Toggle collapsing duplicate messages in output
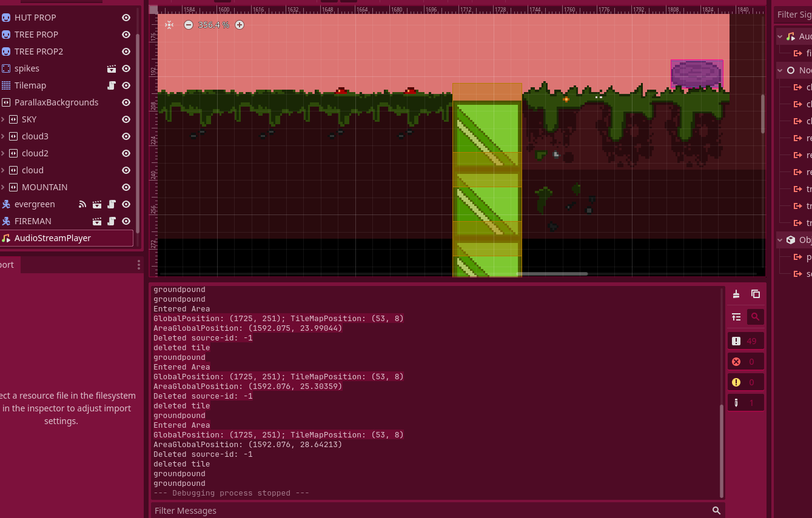This screenshot has width=812, height=518. pyautogui.click(x=736, y=316)
